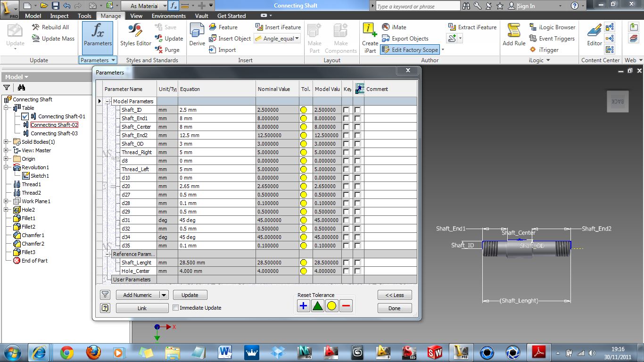Check the Key box for Shaft_Lenght
This screenshot has width=644, height=362.
[x=347, y=263]
